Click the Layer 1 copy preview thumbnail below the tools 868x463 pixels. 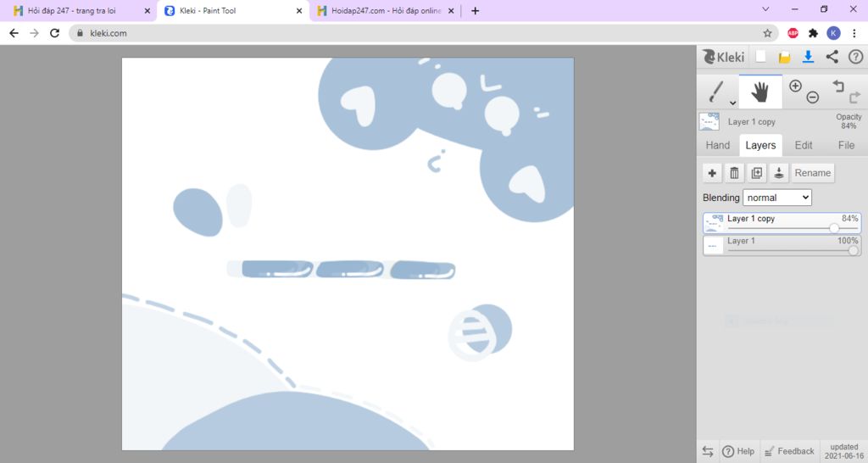coord(709,121)
